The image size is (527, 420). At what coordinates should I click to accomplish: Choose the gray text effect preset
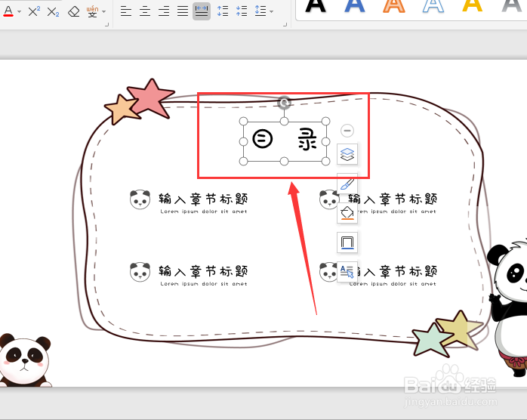(512, 6)
